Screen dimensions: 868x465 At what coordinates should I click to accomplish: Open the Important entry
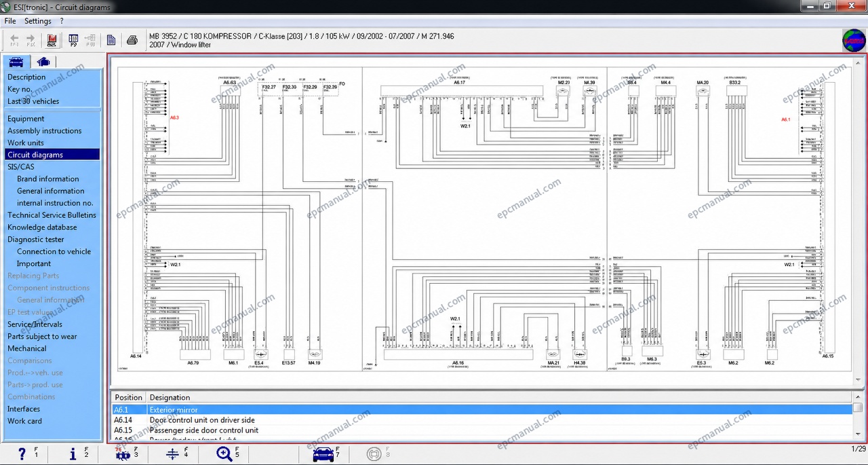[34, 263]
